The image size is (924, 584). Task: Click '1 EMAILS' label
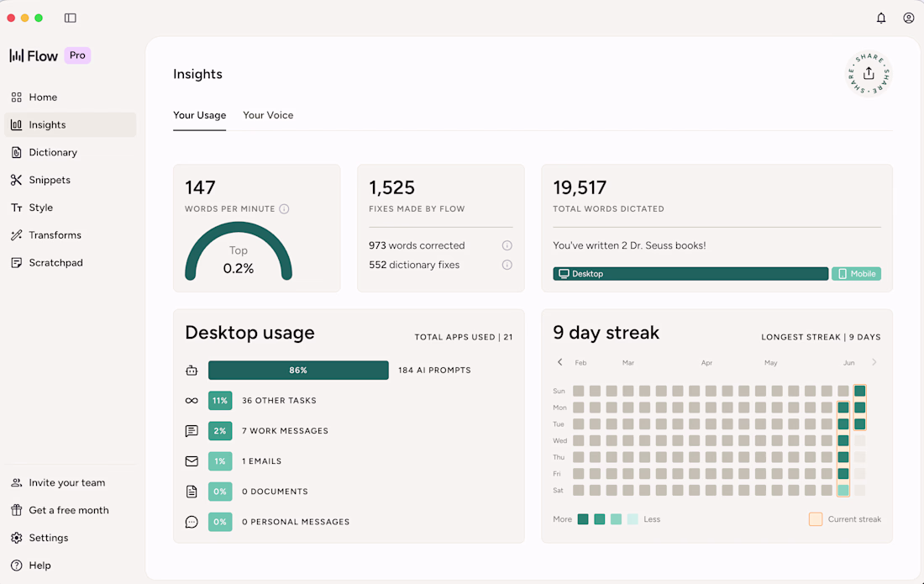coord(261,461)
